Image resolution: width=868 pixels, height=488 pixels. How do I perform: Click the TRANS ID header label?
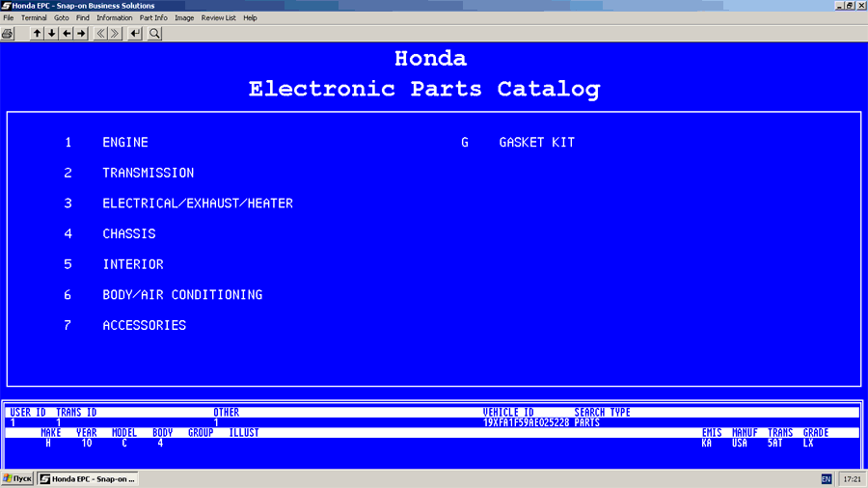(x=76, y=413)
